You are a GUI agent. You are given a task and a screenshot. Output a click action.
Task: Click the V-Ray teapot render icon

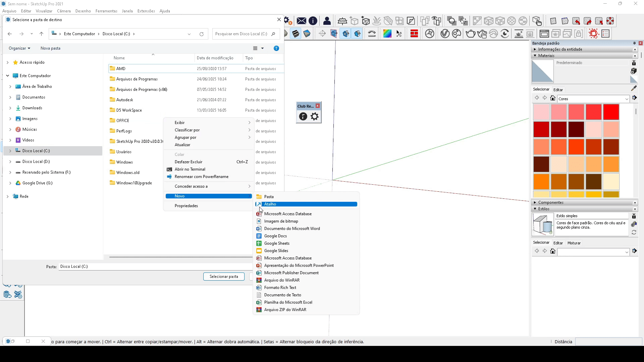[x=470, y=34]
